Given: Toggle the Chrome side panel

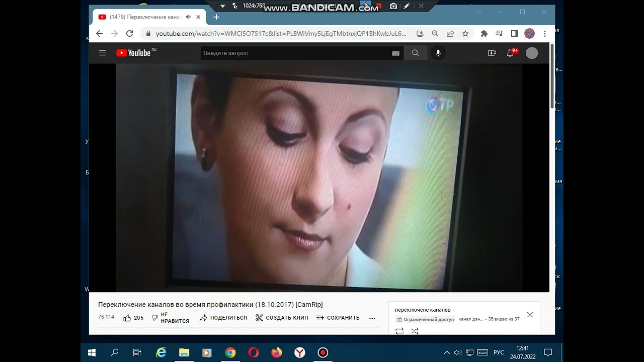Looking at the screenshot, I should 514,34.
